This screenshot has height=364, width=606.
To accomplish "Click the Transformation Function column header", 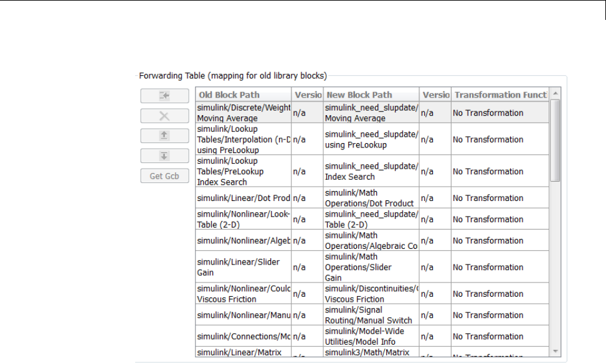I will pyautogui.click(x=499, y=95).
